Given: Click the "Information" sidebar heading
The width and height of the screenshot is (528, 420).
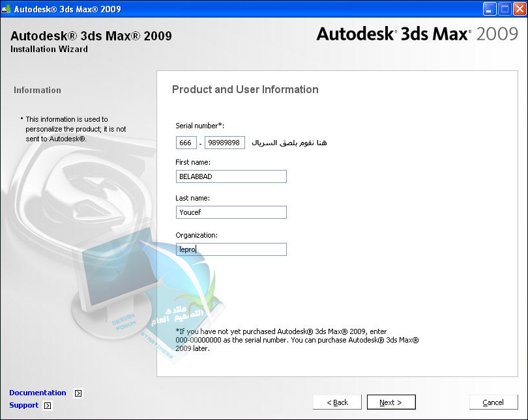Looking at the screenshot, I should (37, 90).
